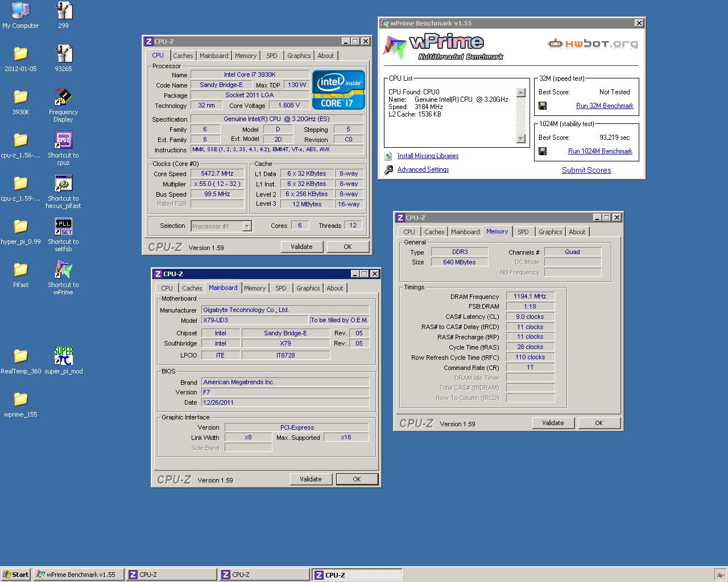Click Validate in the CPU-Z CPU window

[301, 247]
